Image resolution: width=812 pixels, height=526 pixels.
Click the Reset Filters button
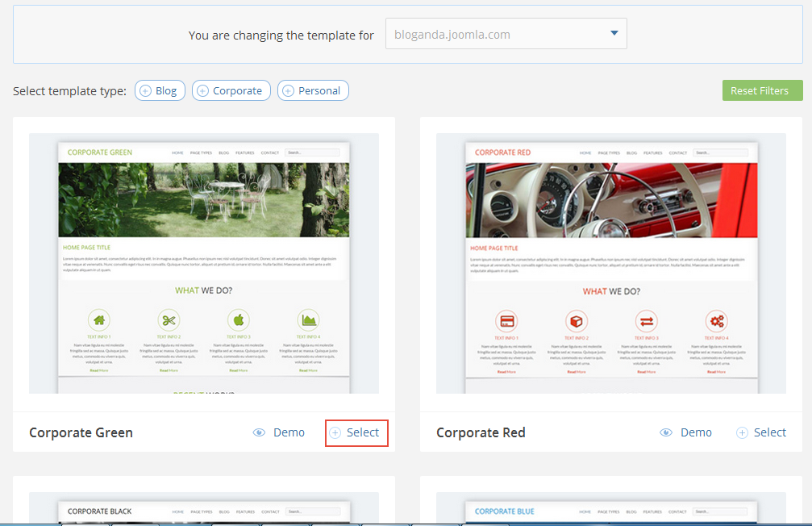[762, 90]
